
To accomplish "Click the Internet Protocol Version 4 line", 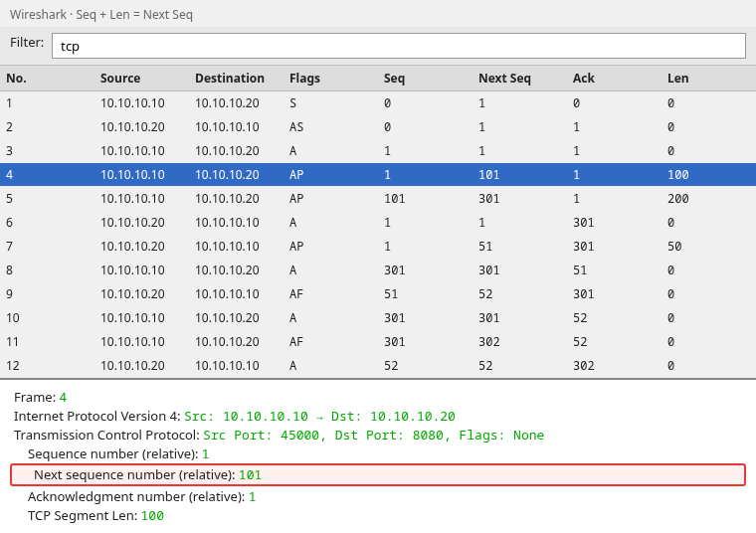I will tap(235, 416).
